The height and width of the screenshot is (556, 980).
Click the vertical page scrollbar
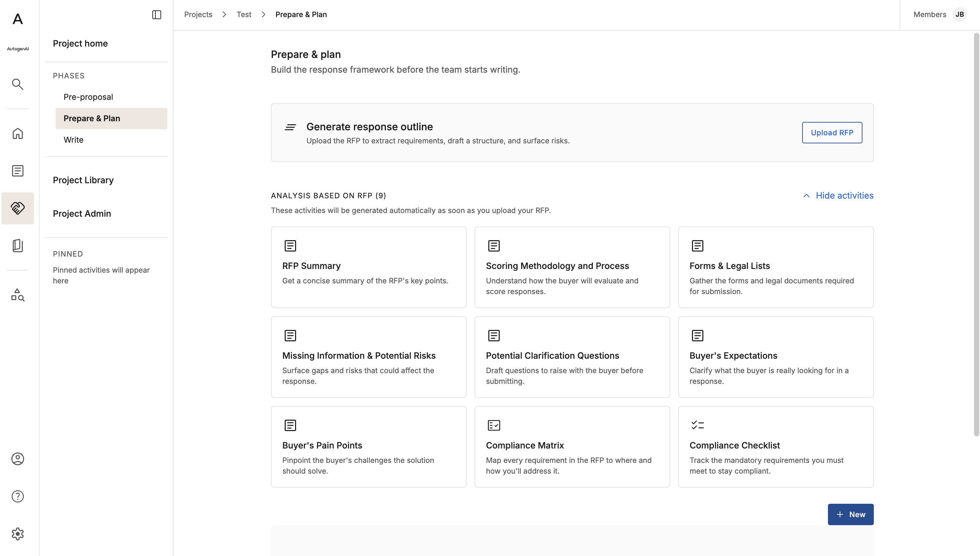pyautogui.click(x=976, y=234)
